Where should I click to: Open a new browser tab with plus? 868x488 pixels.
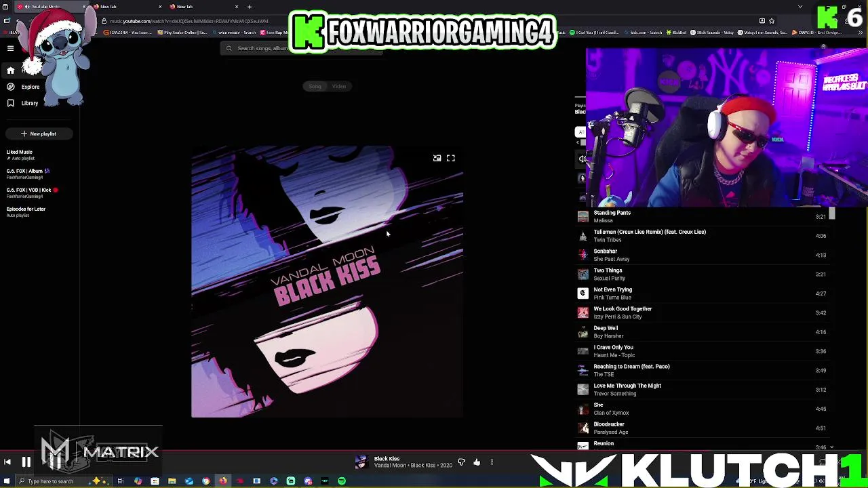point(250,7)
